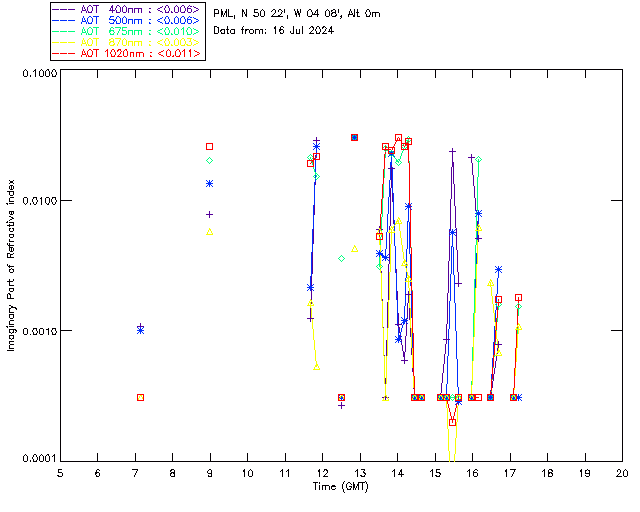Click the x-axis tick label 20
Image resolution: width=640 pixels, height=512 pixels.
click(622, 474)
